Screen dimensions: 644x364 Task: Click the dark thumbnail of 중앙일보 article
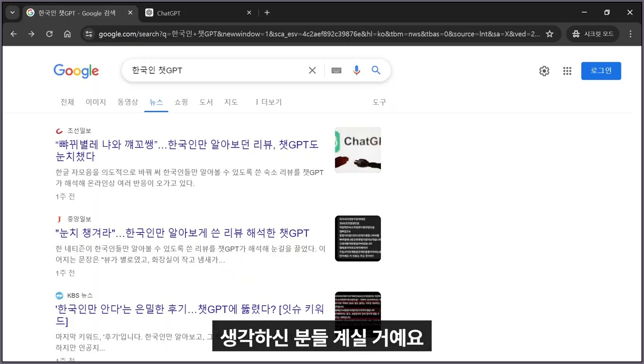(358, 238)
